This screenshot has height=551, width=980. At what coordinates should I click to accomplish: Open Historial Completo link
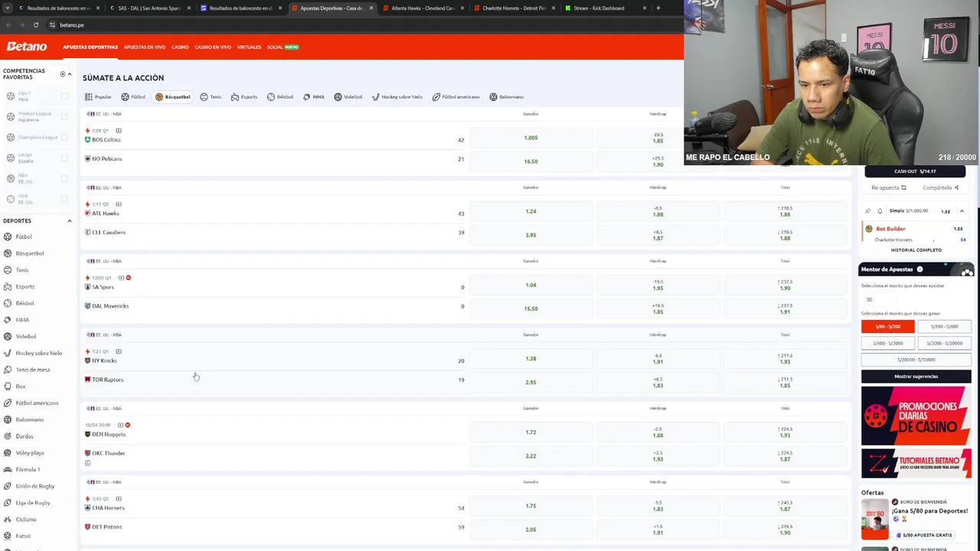pos(916,250)
